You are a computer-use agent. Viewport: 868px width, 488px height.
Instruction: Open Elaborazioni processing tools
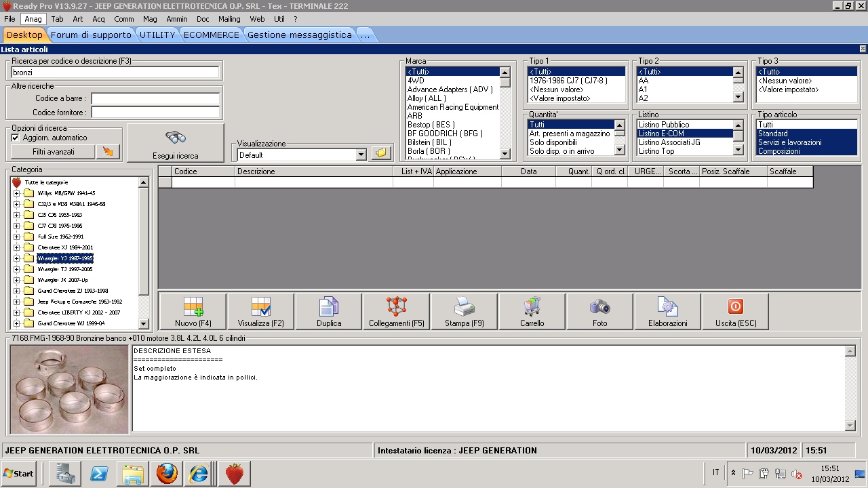coord(668,312)
